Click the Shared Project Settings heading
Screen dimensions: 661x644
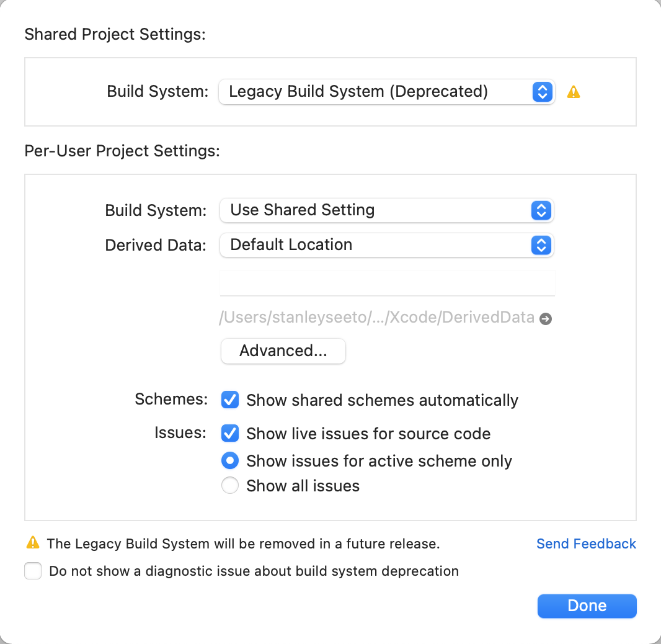[x=115, y=34]
